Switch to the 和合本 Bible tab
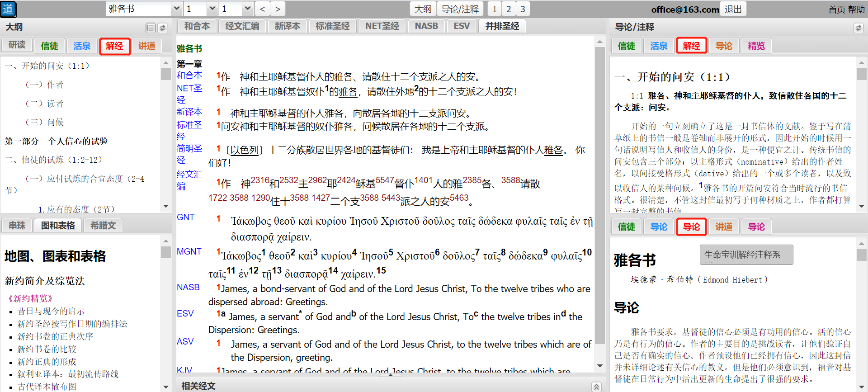 (197, 26)
